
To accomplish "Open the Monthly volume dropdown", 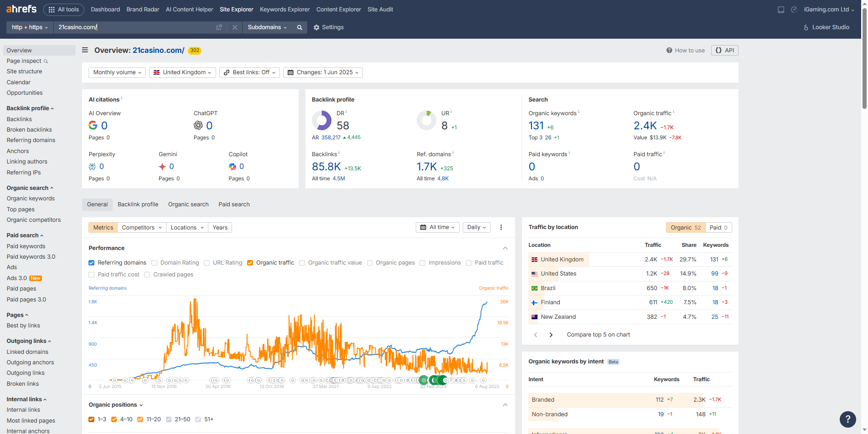I will pos(117,72).
